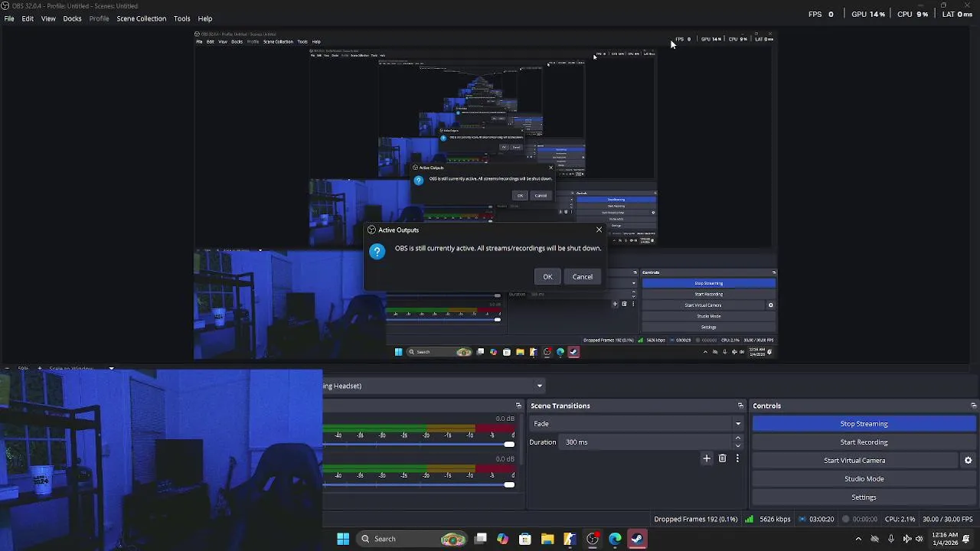
Task: Open the Help menu
Action: pyautogui.click(x=205, y=18)
